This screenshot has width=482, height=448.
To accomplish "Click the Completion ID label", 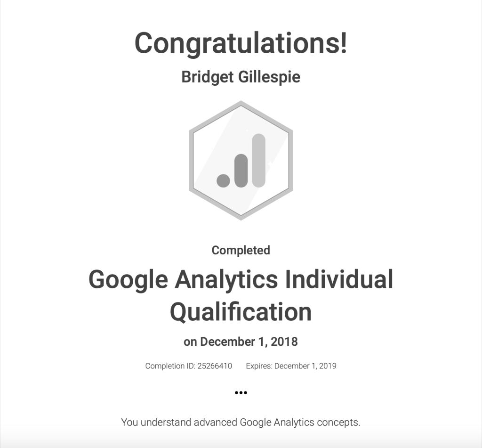I will tap(170, 366).
